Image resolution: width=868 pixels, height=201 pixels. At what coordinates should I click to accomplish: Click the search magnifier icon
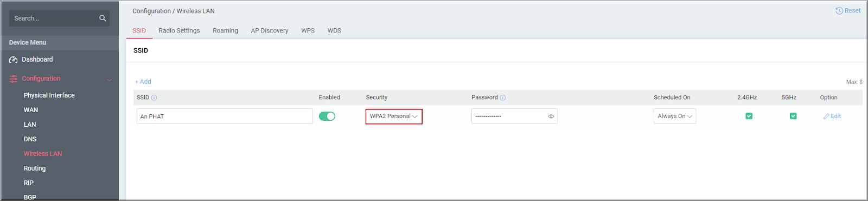click(x=103, y=18)
